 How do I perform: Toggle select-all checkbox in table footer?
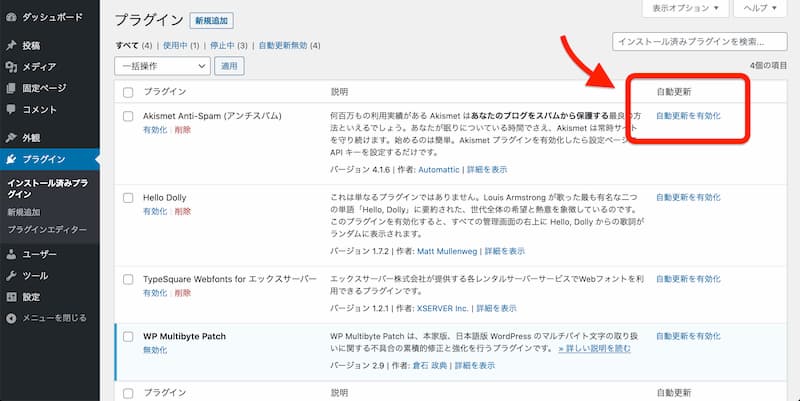[128, 393]
